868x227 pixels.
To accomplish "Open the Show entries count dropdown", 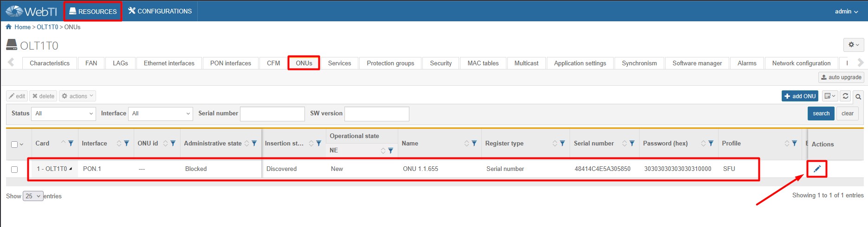I will (33, 196).
